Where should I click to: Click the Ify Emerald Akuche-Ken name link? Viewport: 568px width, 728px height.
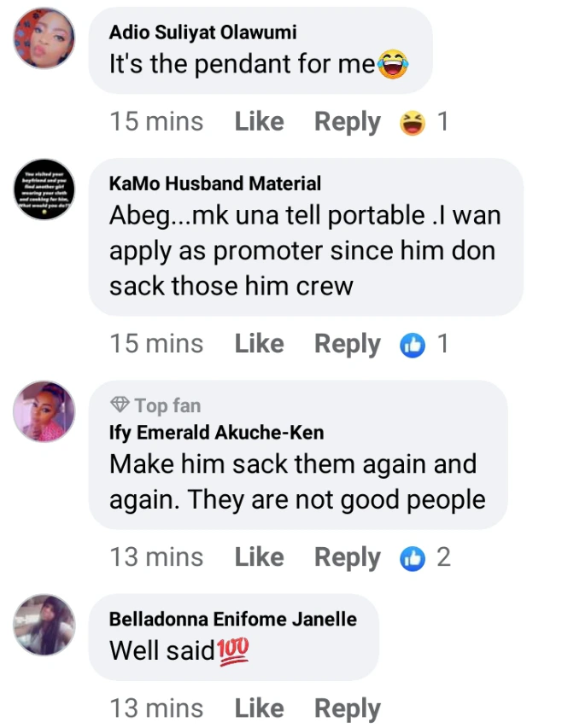(217, 433)
